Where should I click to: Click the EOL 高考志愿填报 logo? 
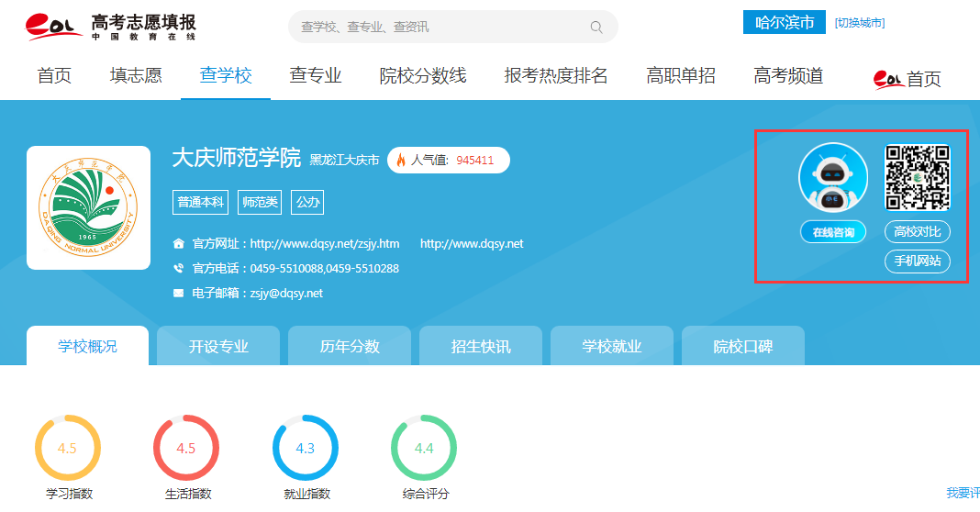(111, 27)
